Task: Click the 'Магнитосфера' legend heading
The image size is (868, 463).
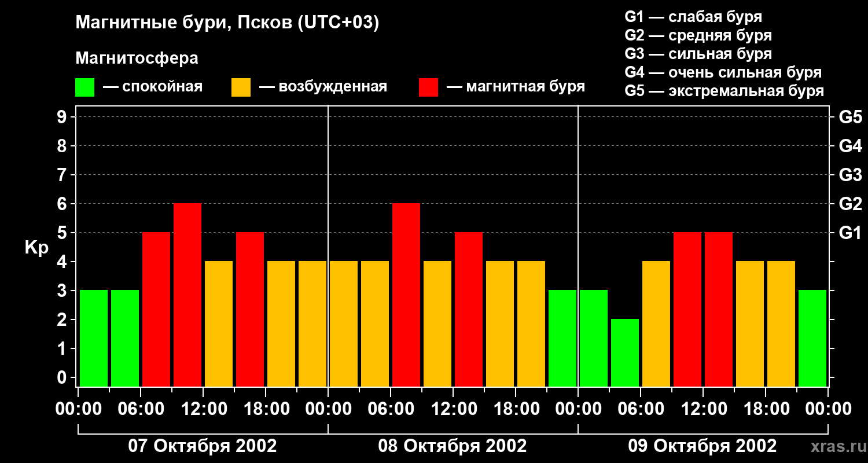Action: tap(137, 58)
